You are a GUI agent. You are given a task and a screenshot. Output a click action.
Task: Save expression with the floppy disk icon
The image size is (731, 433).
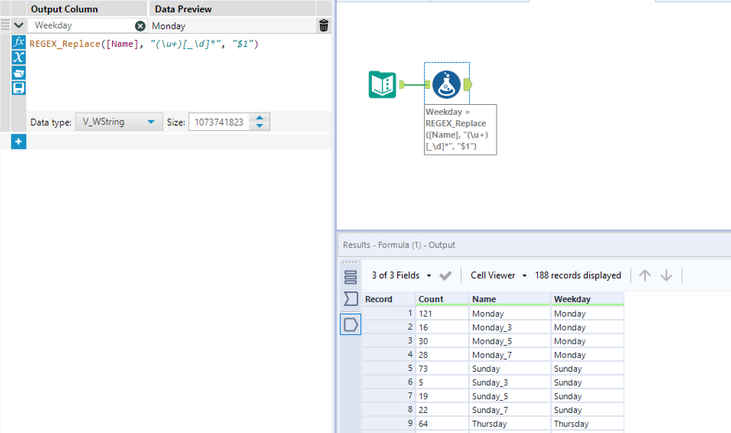point(19,88)
